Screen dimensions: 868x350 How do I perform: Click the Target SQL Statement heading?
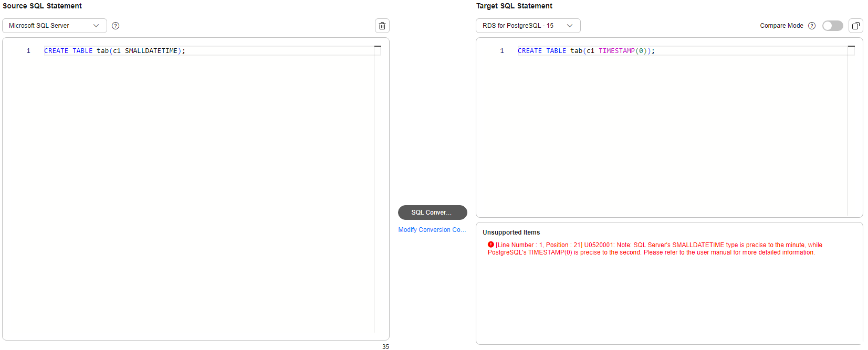[514, 6]
